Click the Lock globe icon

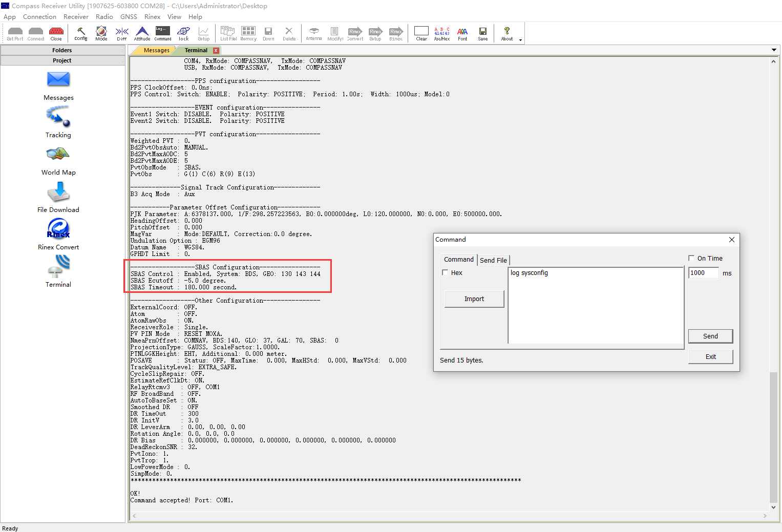pyautogui.click(x=183, y=34)
